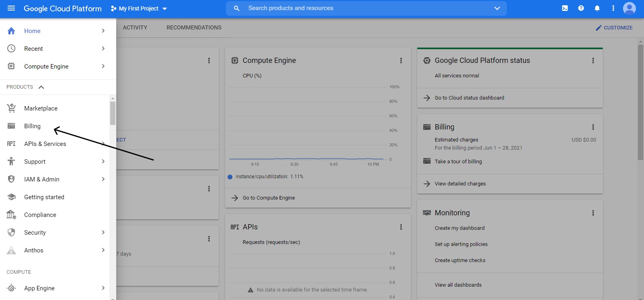Open Billing card three-dot menu
644x300 pixels.
593,127
